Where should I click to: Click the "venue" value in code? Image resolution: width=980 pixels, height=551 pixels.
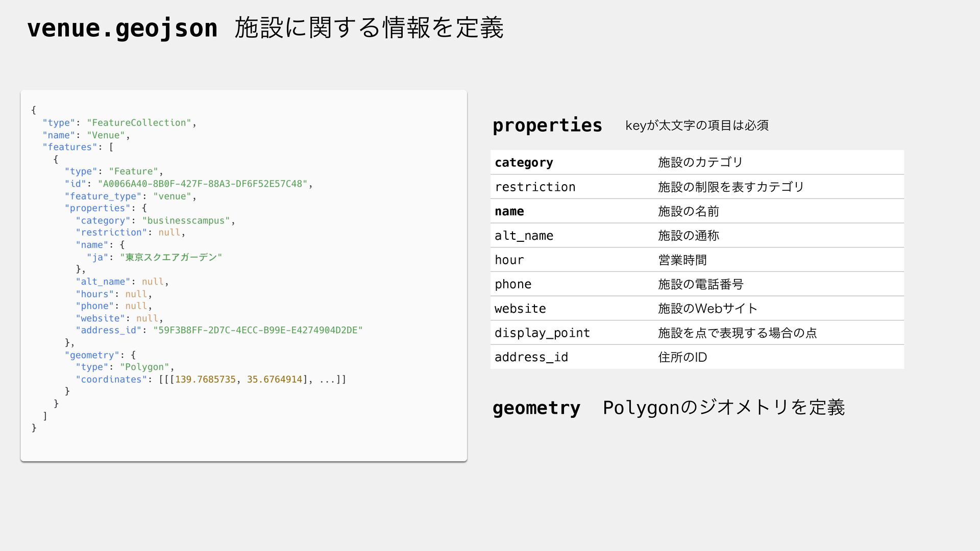coord(172,196)
